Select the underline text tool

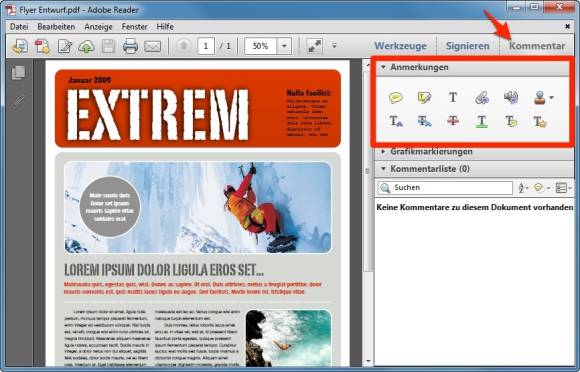[482, 121]
